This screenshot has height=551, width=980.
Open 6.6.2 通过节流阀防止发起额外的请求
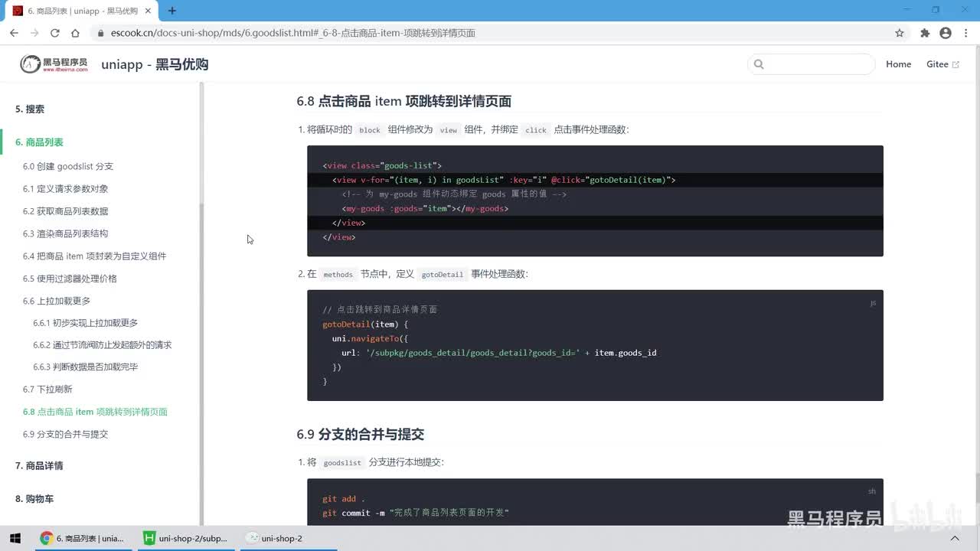(103, 345)
